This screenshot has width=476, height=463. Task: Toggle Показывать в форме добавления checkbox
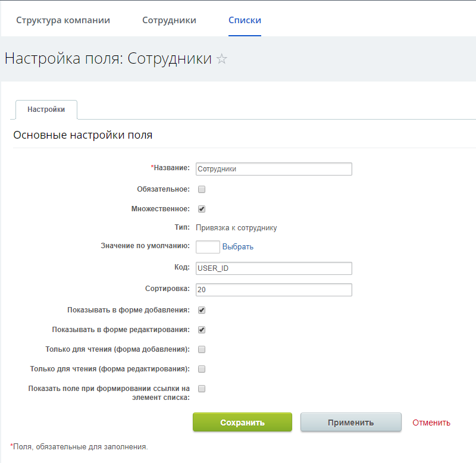(202, 310)
